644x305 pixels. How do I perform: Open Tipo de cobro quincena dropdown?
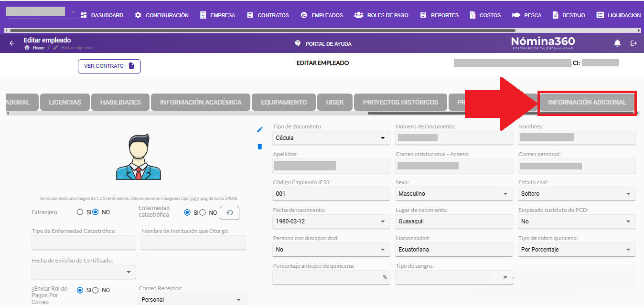577,249
